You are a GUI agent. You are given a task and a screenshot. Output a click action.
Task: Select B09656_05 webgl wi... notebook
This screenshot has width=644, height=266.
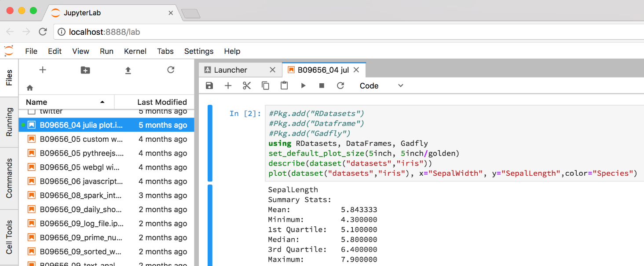point(106,167)
